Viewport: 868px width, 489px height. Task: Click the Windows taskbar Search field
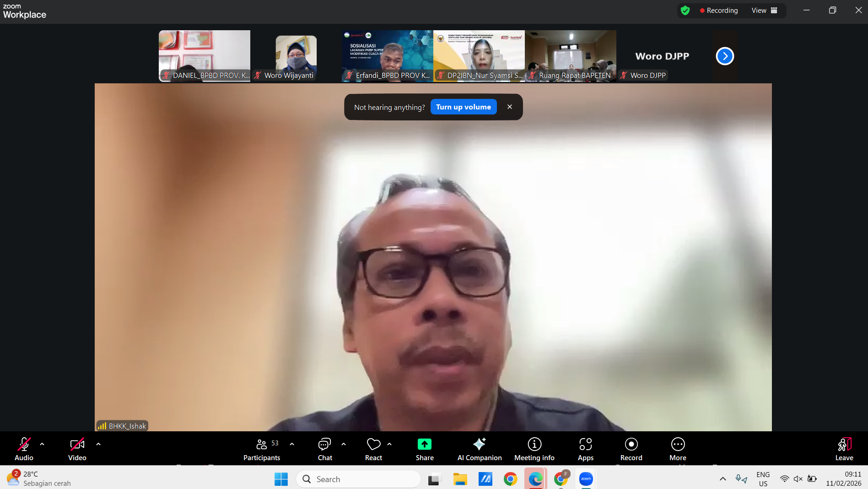tap(358, 479)
